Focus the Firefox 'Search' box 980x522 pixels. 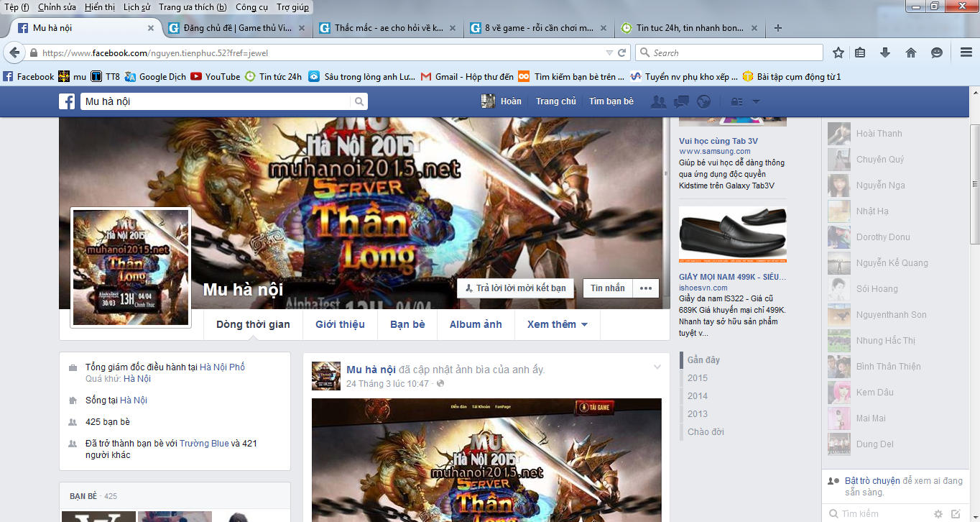point(728,52)
